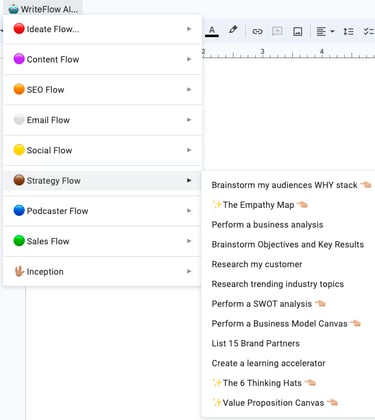Screen dimensions: 375x420
Task: Expand the Podcaster Flow arrow
Action: (189, 211)
